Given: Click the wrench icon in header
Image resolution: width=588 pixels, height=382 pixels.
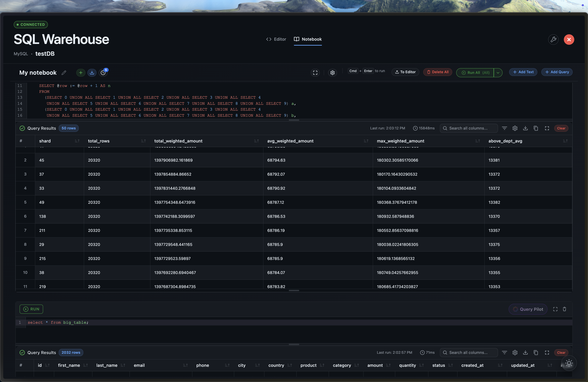Looking at the screenshot, I should coord(553,40).
